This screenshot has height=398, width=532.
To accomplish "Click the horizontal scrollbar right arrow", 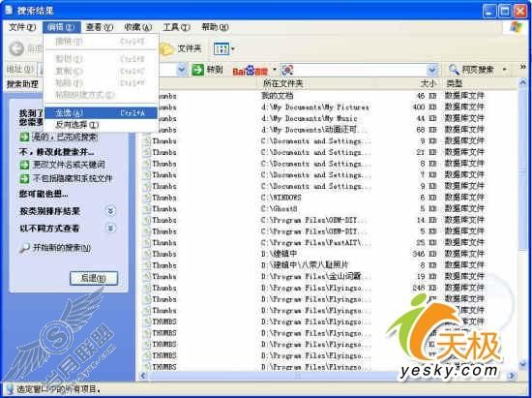I will (512, 376).
